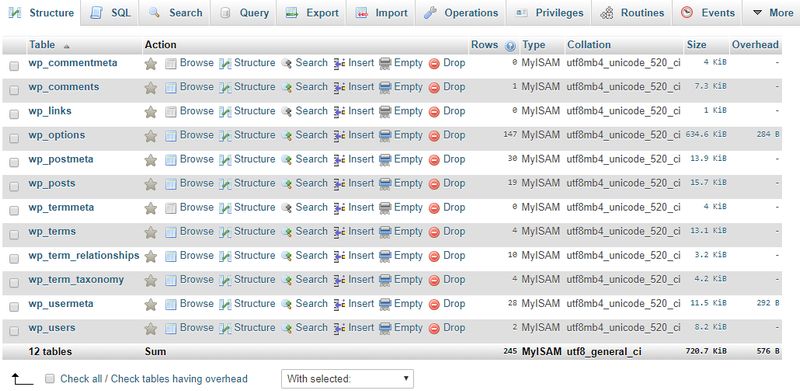Click the Overhead column header
This screenshot has height=391, width=800.
[x=755, y=45]
